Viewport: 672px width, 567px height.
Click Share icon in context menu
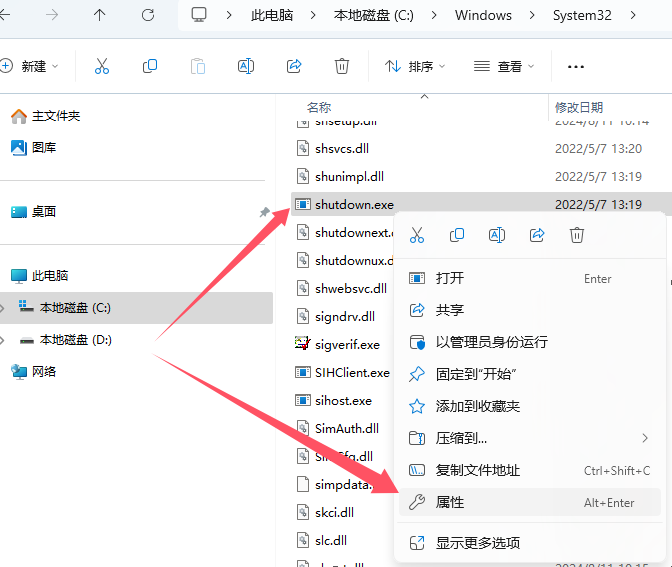(x=537, y=235)
